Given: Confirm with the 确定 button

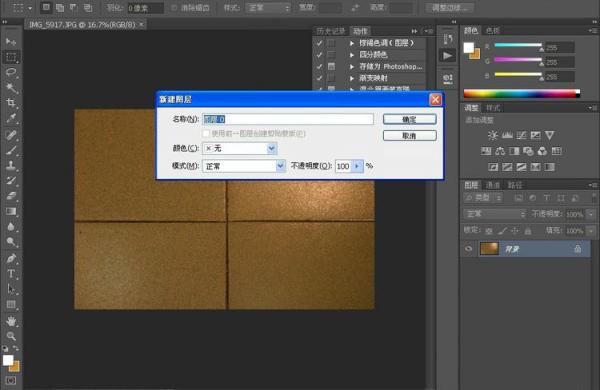Looking at the screenshot, I should (x=409, y=119).
